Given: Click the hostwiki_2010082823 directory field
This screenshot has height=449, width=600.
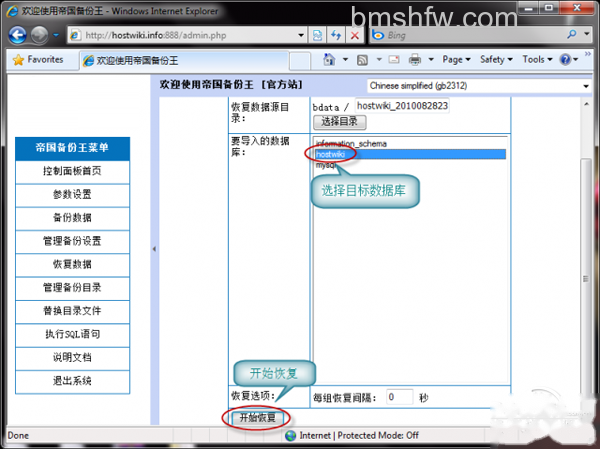Looking at the screenshot, I should [402, 106].
